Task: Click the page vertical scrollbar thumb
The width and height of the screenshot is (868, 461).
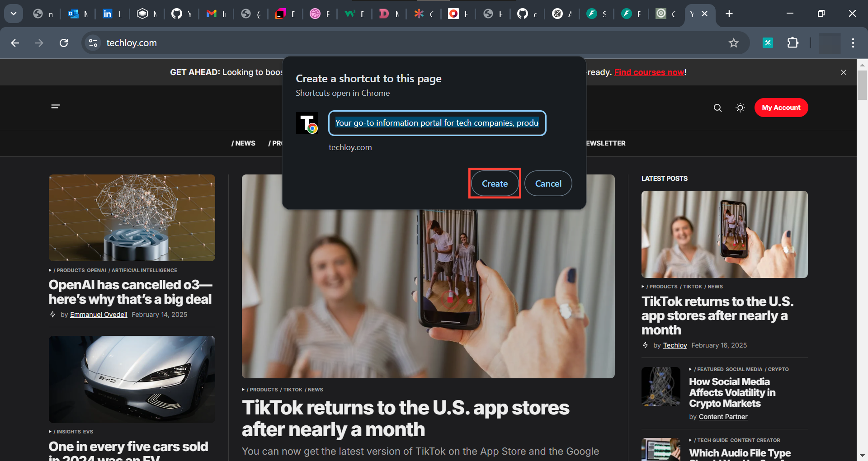Action: click(x=862, y=85)
